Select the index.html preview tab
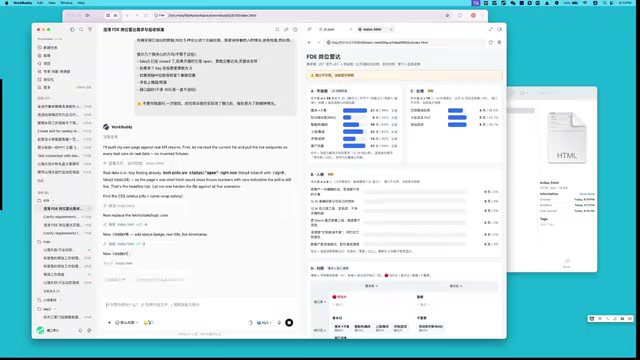 (371, 29)
